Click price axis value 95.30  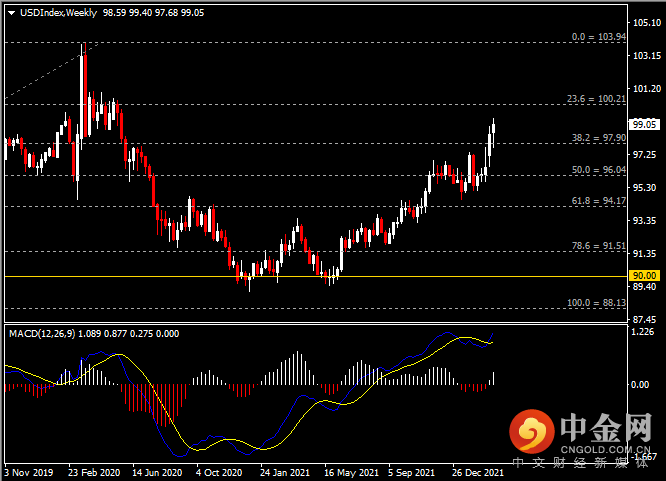pos(644,188)
